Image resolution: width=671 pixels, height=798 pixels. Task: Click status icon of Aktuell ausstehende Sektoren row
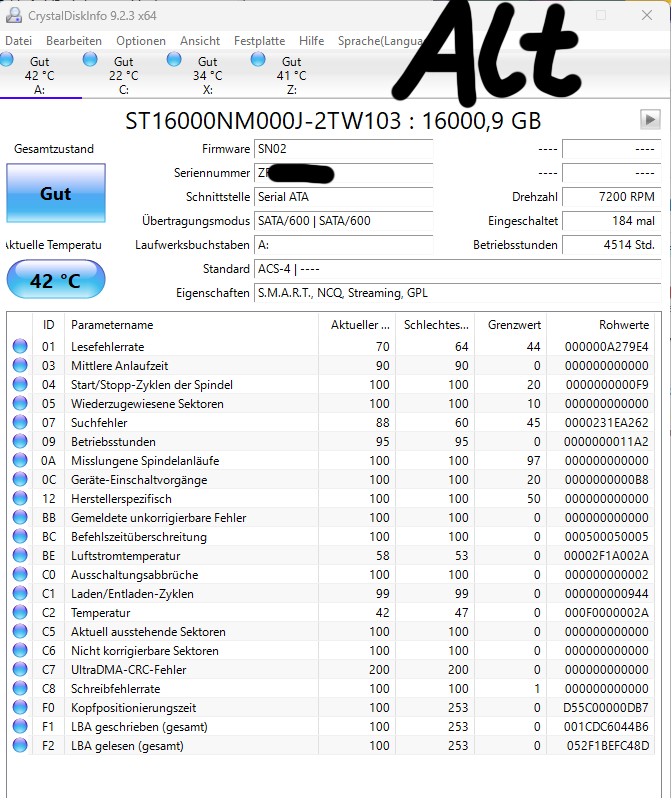[x=20, y=631]
